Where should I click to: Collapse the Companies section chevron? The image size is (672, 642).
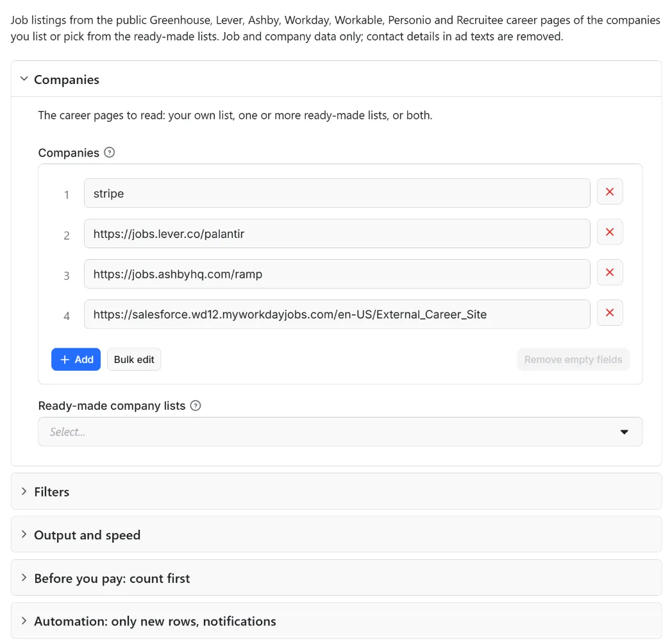24,79
